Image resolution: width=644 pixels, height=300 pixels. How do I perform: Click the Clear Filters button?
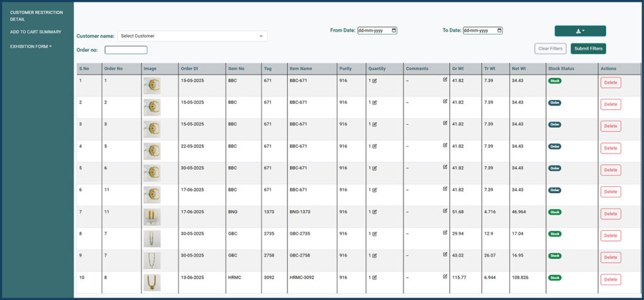tap(550, 48)
